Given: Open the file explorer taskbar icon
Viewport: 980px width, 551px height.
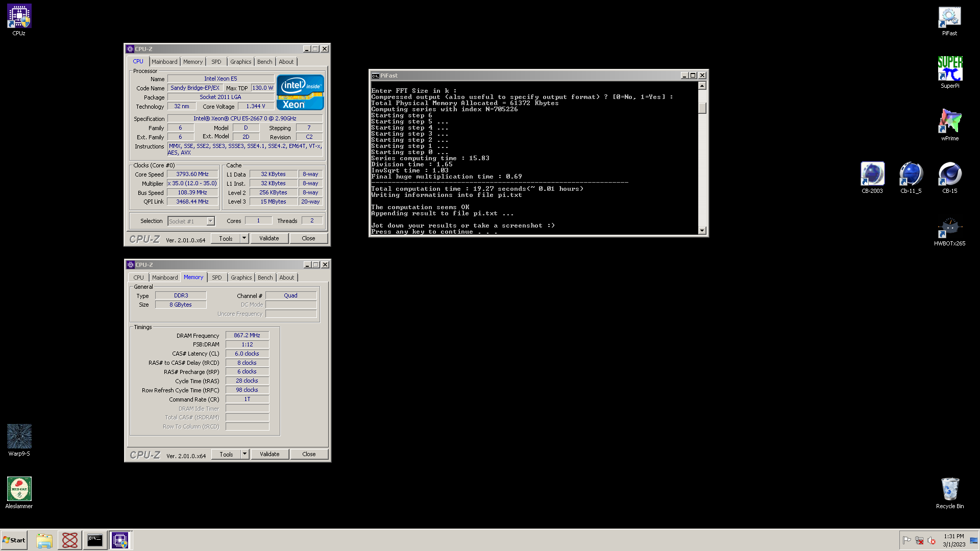Looking at the screenshot, I should tap(44, 540).
